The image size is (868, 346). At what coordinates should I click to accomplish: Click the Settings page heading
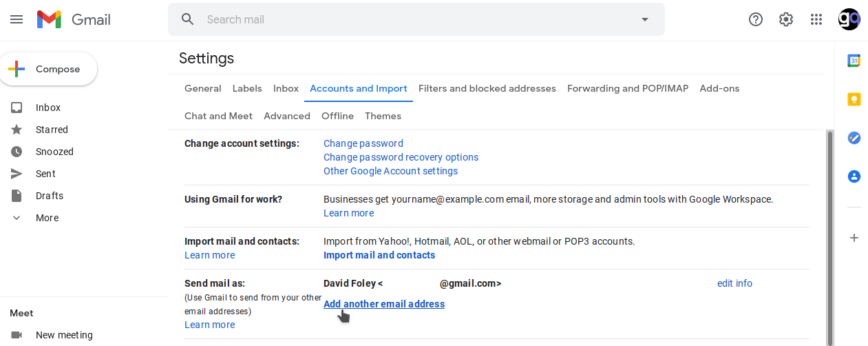coord(207,59)
